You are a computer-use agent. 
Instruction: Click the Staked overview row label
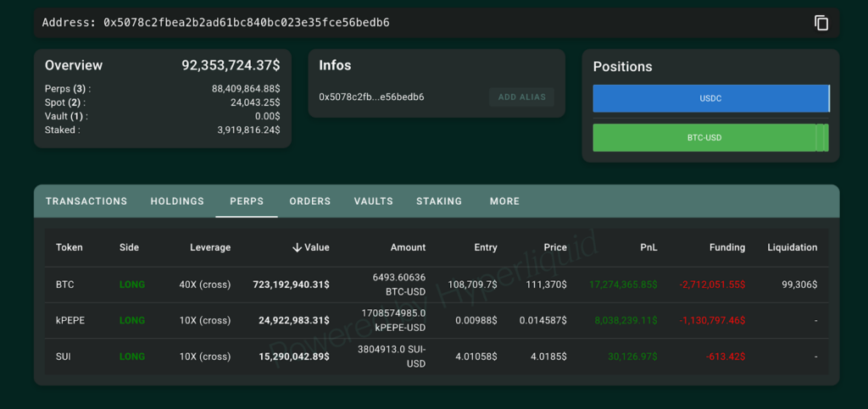62,130
